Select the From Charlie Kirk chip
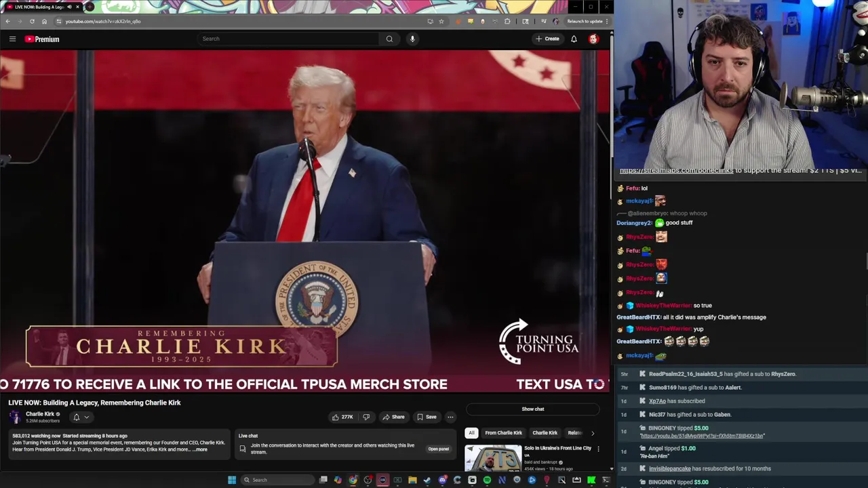The width and height of the screenshot is (868, 488). click(x=503, y=432)
